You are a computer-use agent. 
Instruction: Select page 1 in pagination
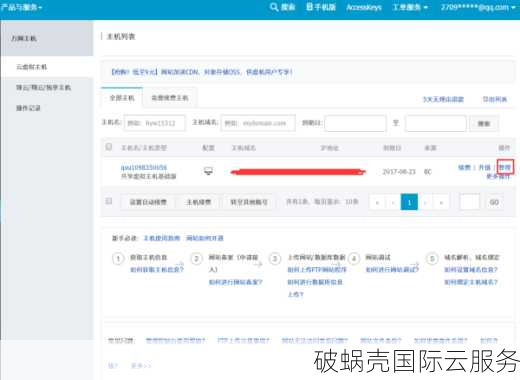[x=409, y=202]
